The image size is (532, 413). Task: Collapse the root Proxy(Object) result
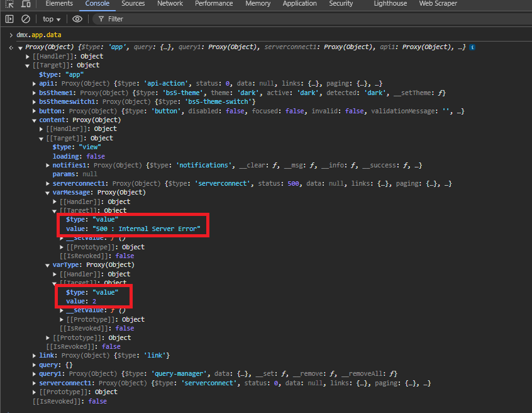20,48
